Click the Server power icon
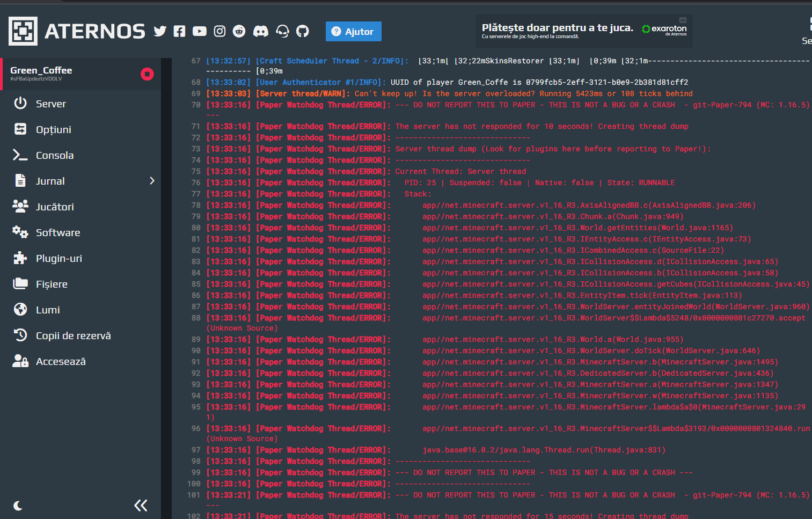Image resolution: width=812 pixels, height=519 pixels. click(x=20, y=103)
